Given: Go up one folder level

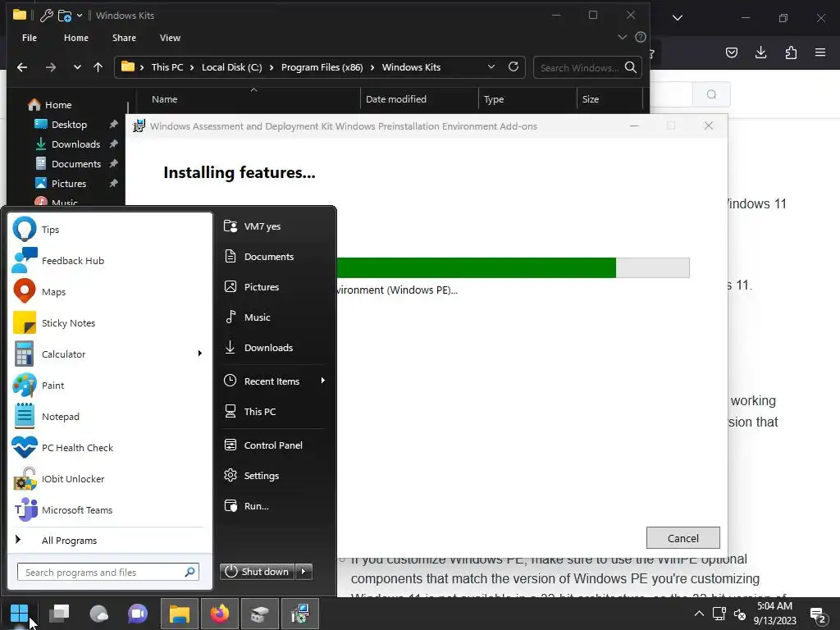Looking at the screenshot, I should 98,67.
